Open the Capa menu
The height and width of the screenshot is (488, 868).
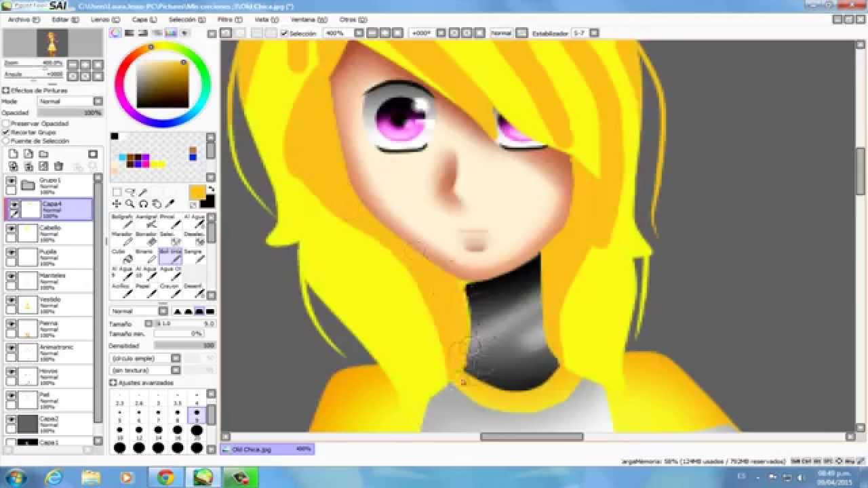pyautogui.click(x=144, y=20)
